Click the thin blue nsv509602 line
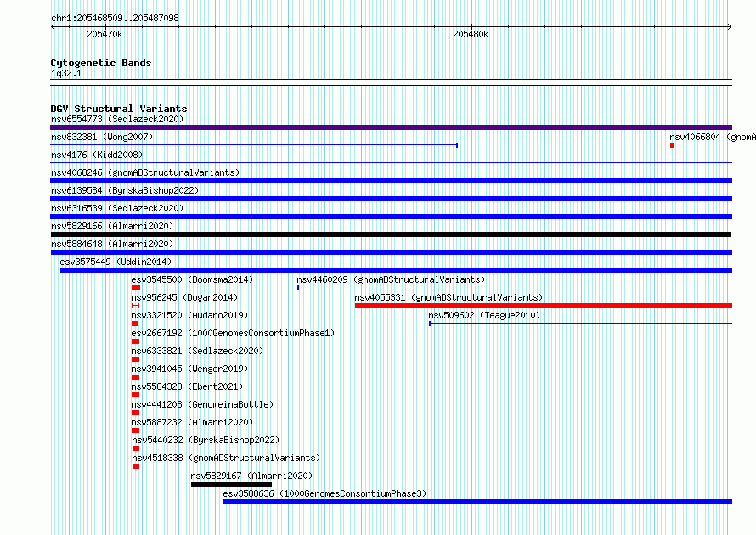Viewport: 756px width, 535px height. pyautogui.click(x=580, y=324)
